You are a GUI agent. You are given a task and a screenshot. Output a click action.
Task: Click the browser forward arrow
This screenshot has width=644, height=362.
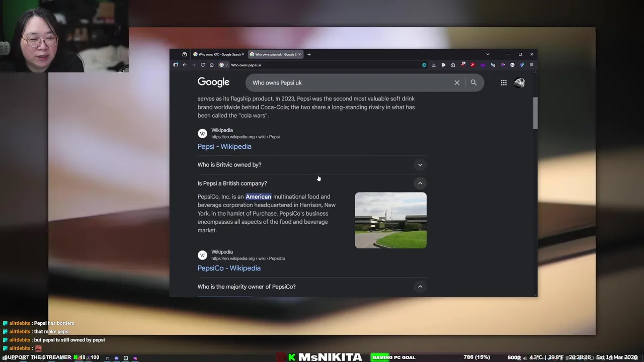[193, 65]
